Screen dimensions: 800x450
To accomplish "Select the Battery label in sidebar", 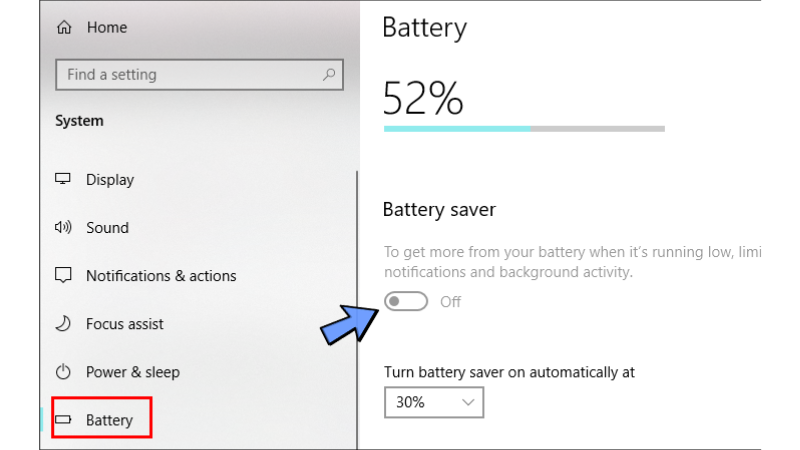I will [x=109, y=420].
